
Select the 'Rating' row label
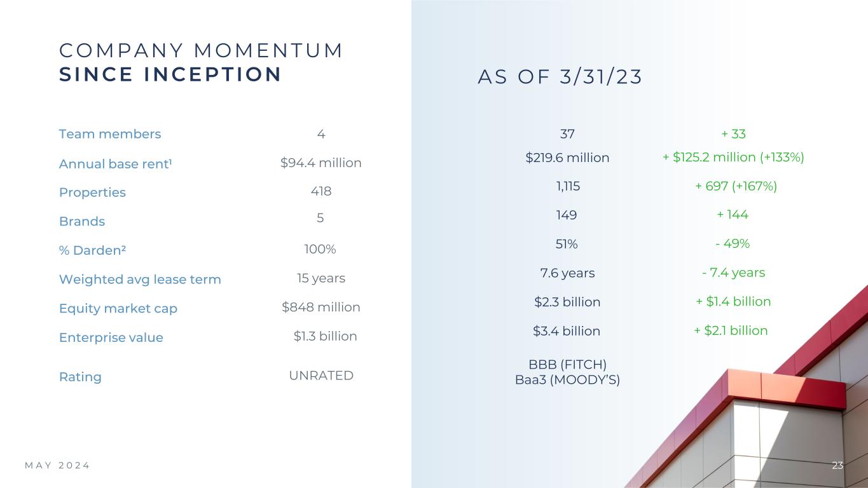pyautogui.click(x=80, y=377)
